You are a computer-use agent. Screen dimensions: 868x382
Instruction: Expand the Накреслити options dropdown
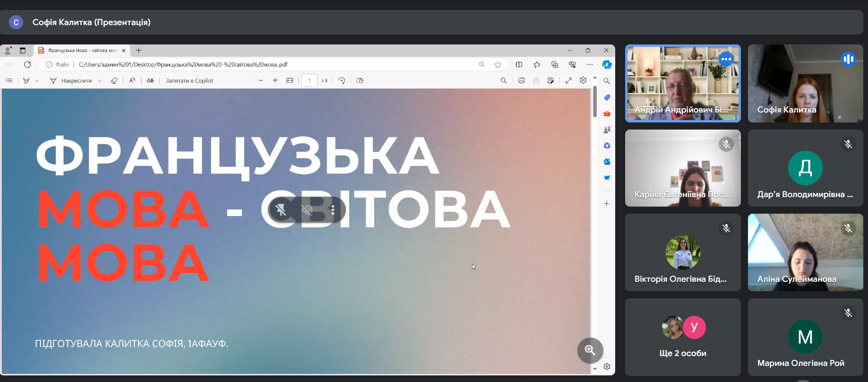point(99,81)
